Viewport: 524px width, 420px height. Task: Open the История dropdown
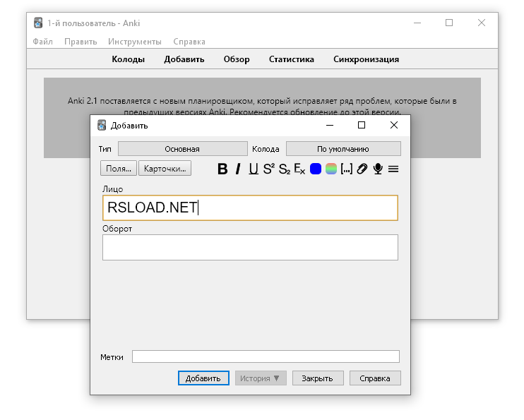pos(261,378)
